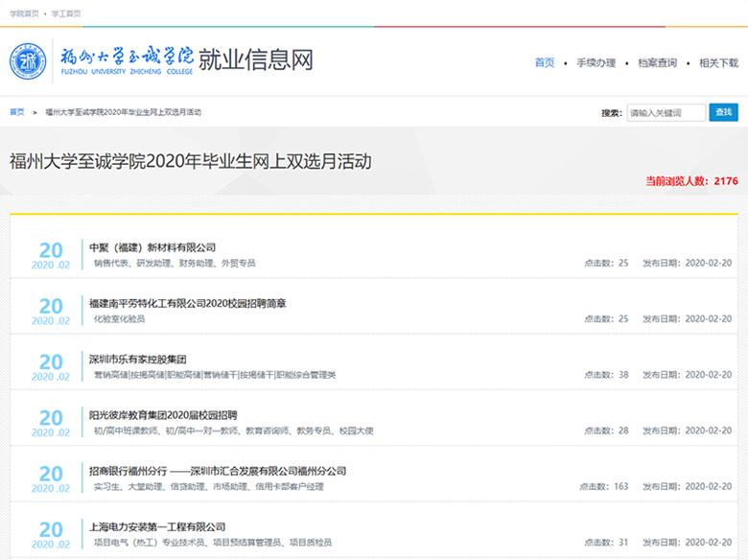748x560 pixels.
Task: Open the 招商银行福州分行 job posting
Action: pyautogui.click(x=218, y=472)
